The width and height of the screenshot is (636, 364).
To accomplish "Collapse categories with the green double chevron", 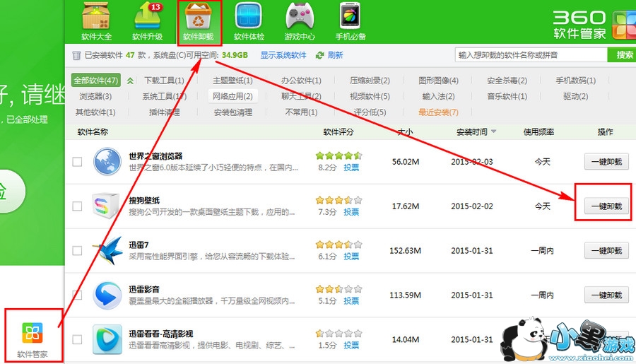I will point(130,81).
